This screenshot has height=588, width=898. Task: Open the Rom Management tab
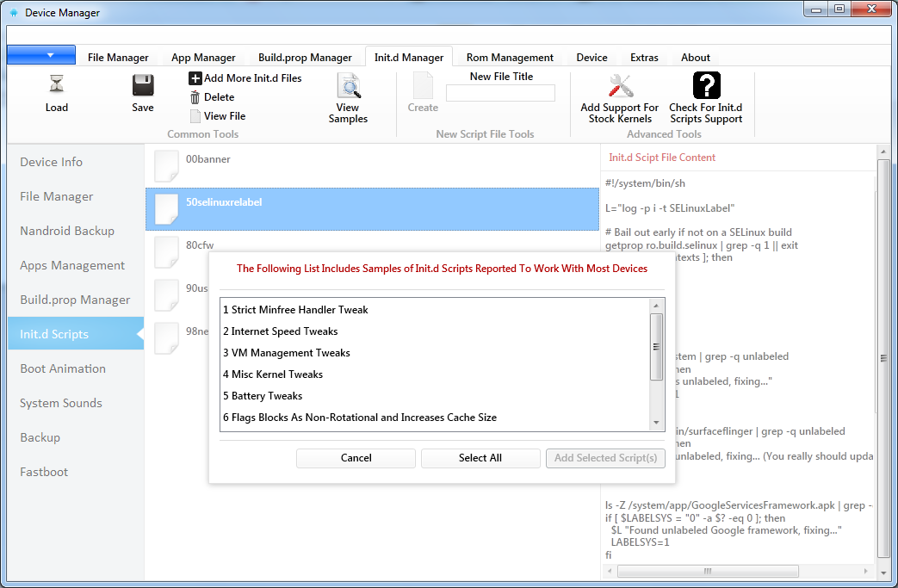(510, 58)
